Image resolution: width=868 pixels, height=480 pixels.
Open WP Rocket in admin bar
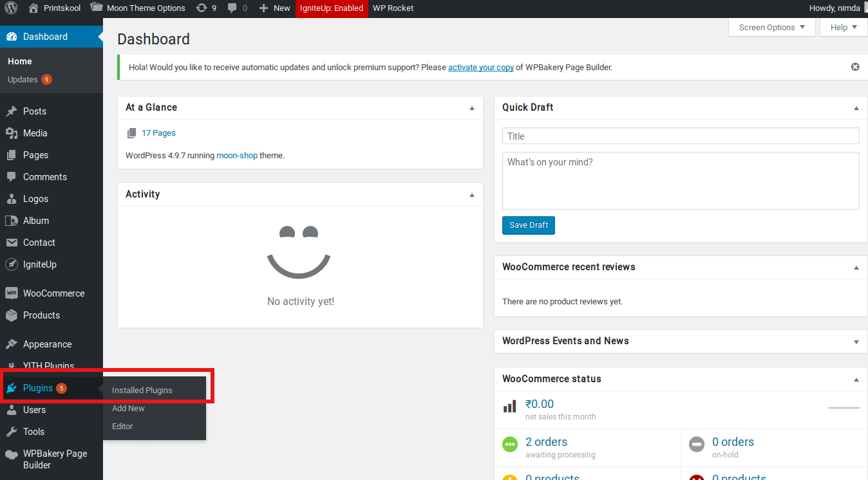point(393,8)
